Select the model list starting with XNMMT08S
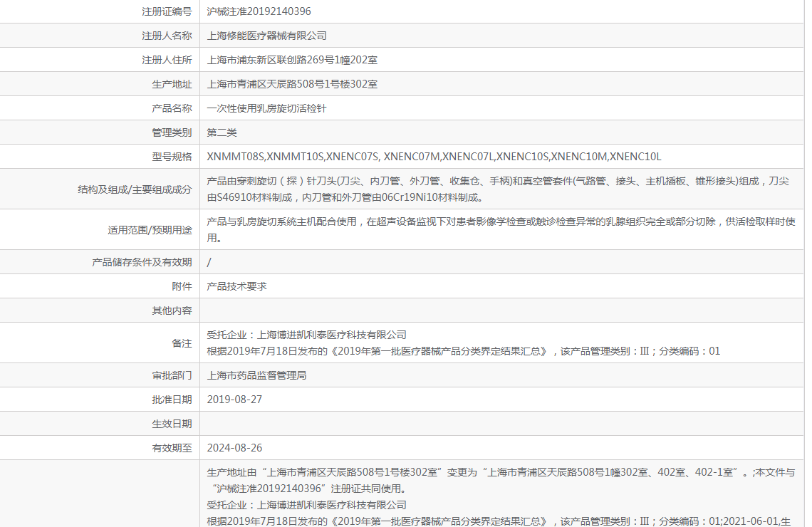The image size is (812, 527). [x=434, y=157]
